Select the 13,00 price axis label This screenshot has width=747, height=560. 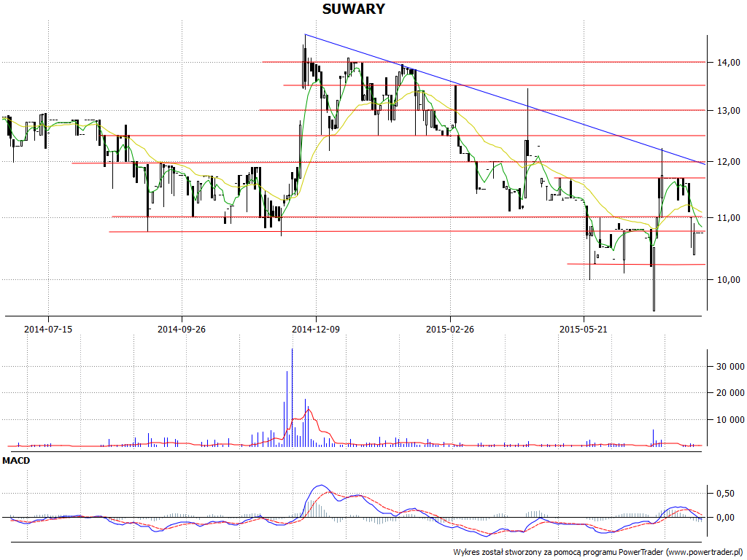click(x=729, y=111)
